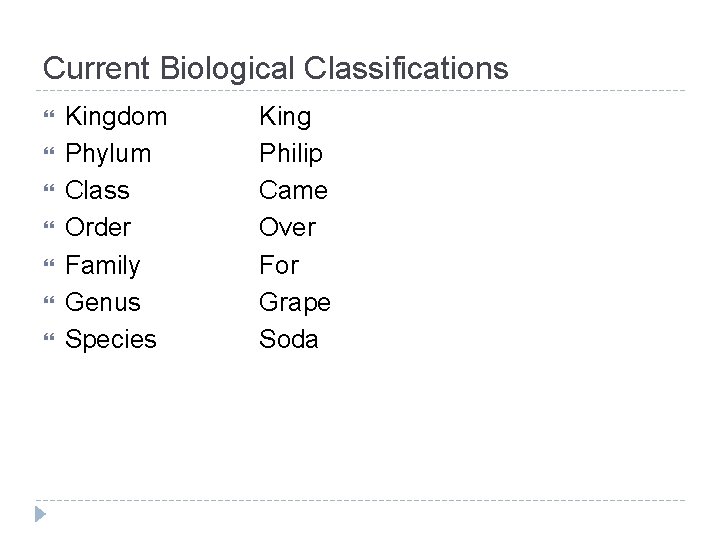Click the bullet icon beside Species
This screenshot has height=540, width=720.
[49, 340]
